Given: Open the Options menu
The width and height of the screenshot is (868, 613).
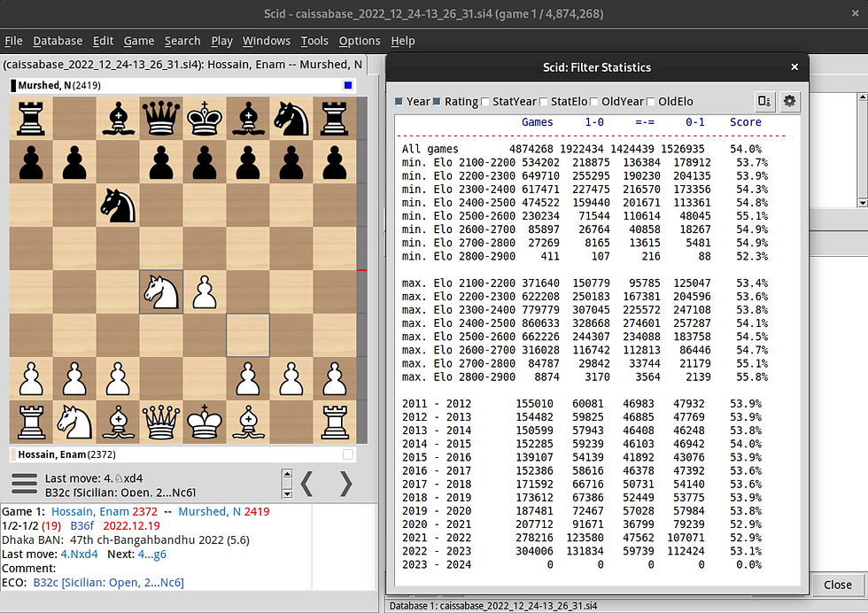Looking at the screenshot, I should (x=360, y=41).
